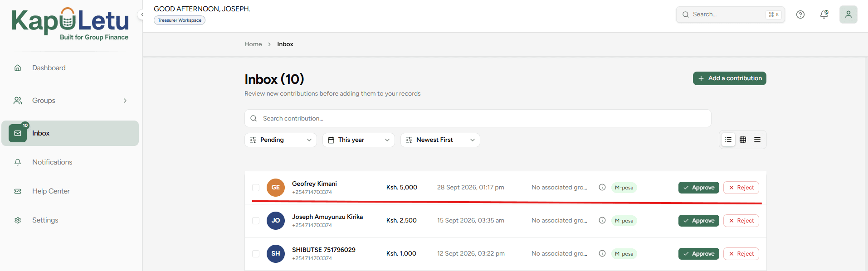Show info for Joseph Amuyunzu Kirika's group
The width and height of the screenshot is (868, 271).
(602, 220)
